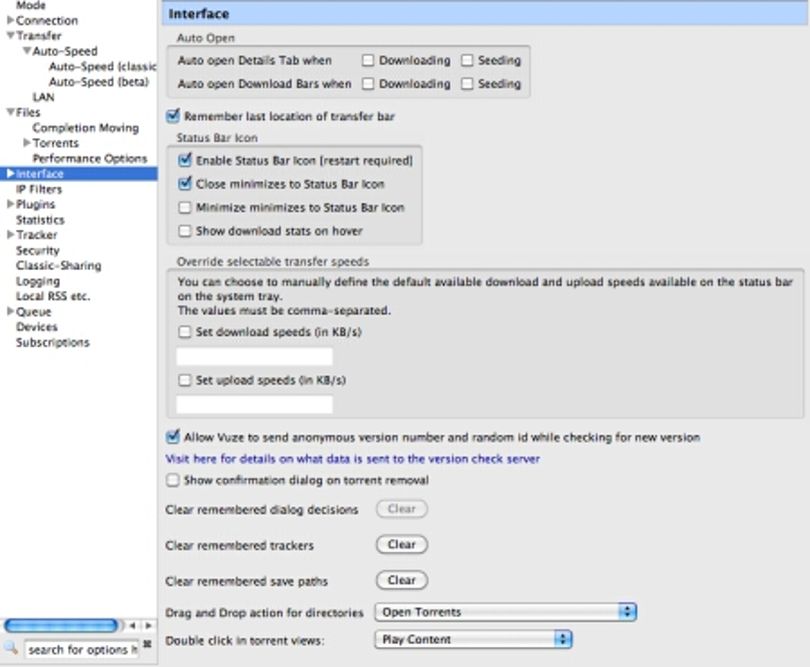810x667 pixels.
Task: Open Double click in torrent views dropdown
Action: pos(473,640)
